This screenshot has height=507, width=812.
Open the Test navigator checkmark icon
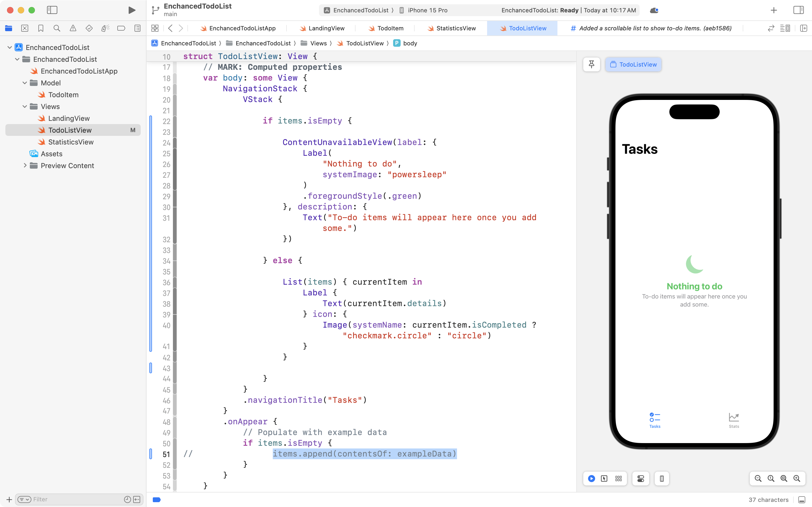[x=89, y=28]
